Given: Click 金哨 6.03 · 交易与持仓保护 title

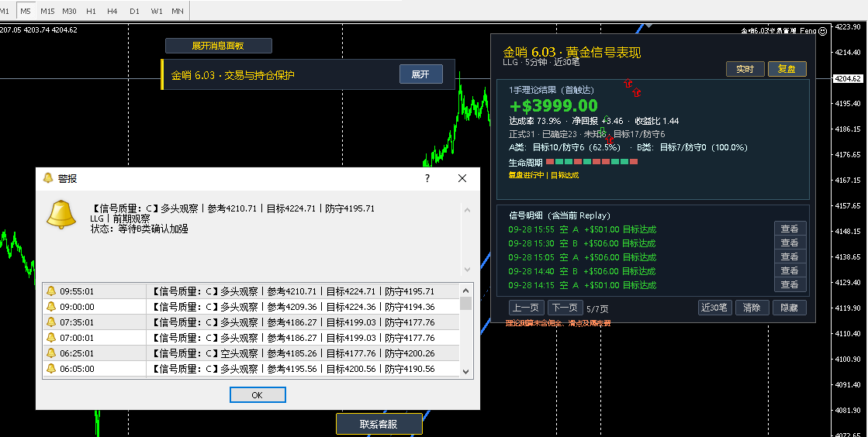Looking at the screenshot, I should coord(233,75).
